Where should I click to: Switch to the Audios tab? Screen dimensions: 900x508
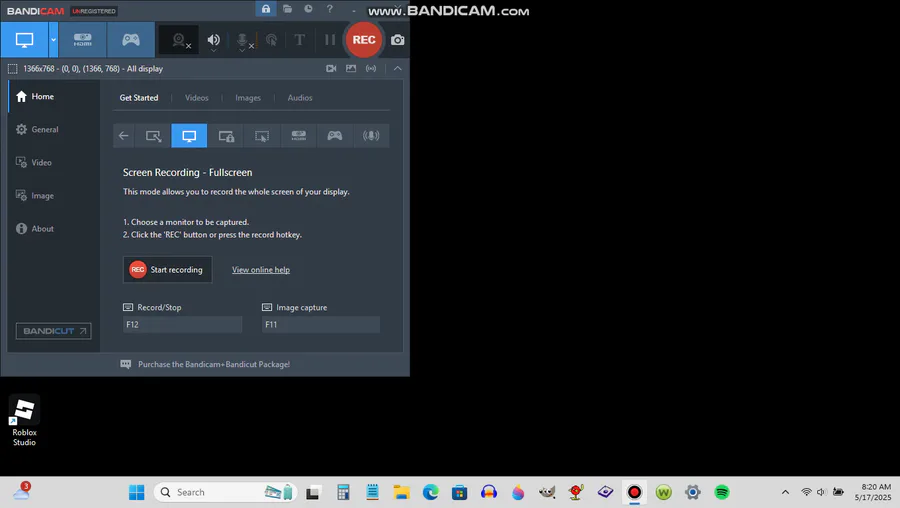point(300,98)
